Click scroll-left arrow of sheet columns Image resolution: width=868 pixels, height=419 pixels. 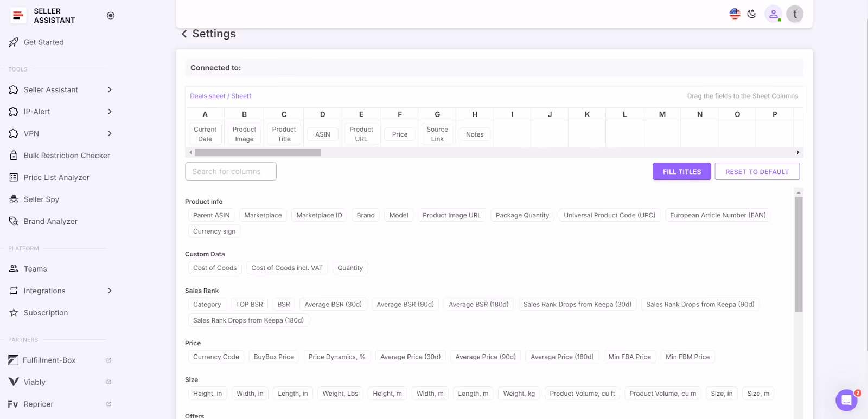click(190, 153)
